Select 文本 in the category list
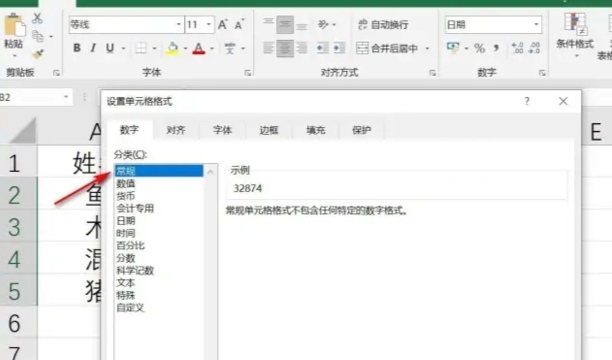612x360 pixels. click(x=159, y=283)
